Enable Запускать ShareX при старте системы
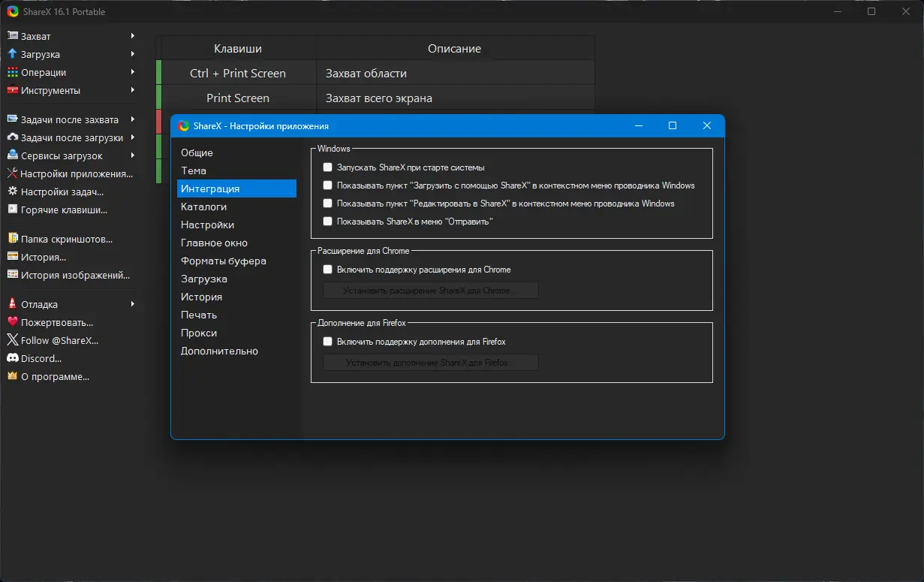This screenshot has height=582, width=924. pyautogui.click(x=327, y=167)
